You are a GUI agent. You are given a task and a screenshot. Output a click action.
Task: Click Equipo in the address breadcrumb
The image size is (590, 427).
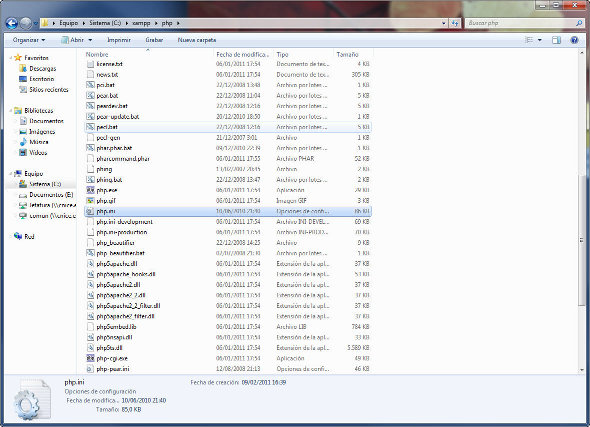pos(68,23)
